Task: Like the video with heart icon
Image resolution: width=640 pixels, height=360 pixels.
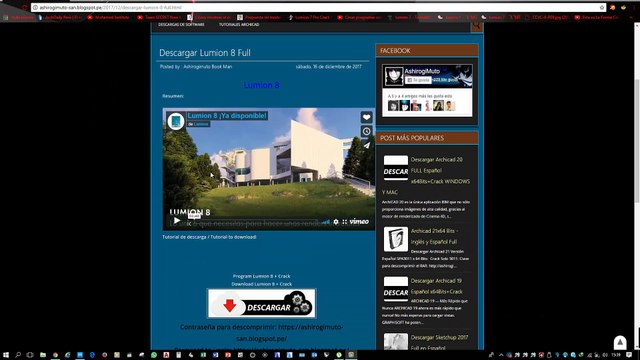Action: [x=367, y=117]
